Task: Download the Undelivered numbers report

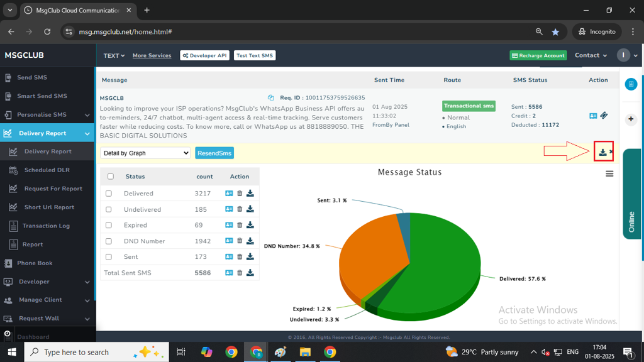Action: 250,209
